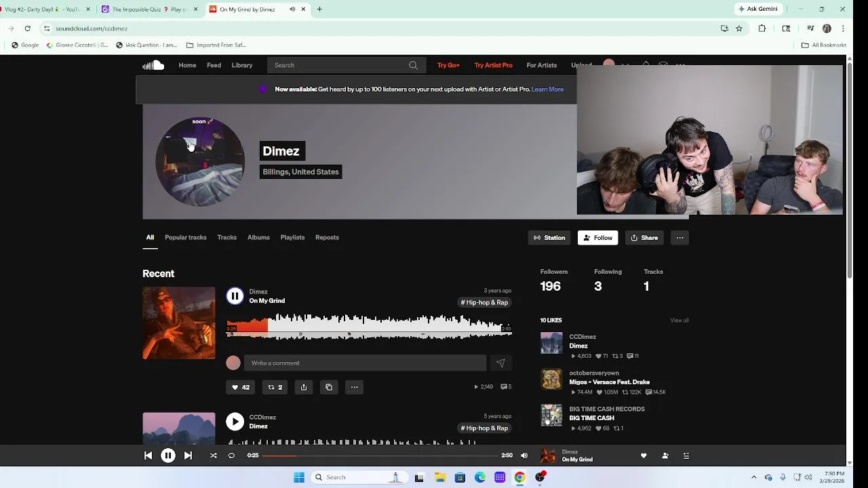The width and height of the screenshot is (868, 488).
Task: Open the 196 Followers list
Action: [x=554, y=281]
